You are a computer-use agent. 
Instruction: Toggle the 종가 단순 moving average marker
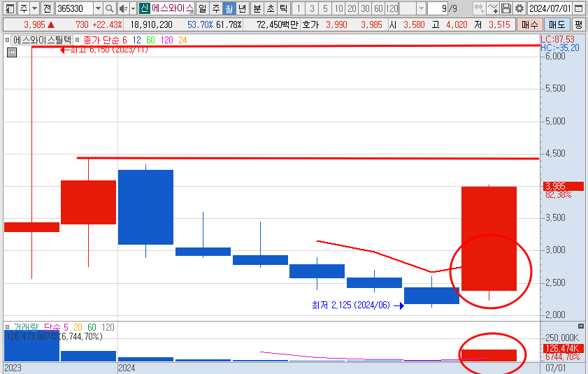77,40
